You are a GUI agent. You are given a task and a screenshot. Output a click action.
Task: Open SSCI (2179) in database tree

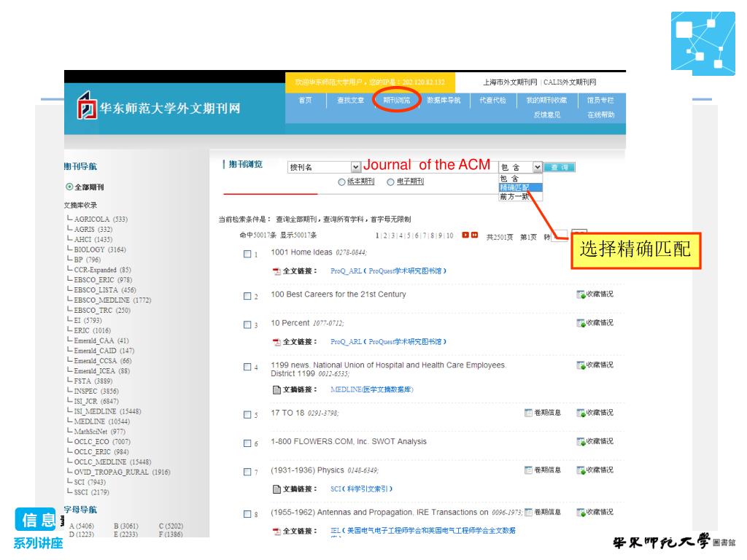pos(91,492)
